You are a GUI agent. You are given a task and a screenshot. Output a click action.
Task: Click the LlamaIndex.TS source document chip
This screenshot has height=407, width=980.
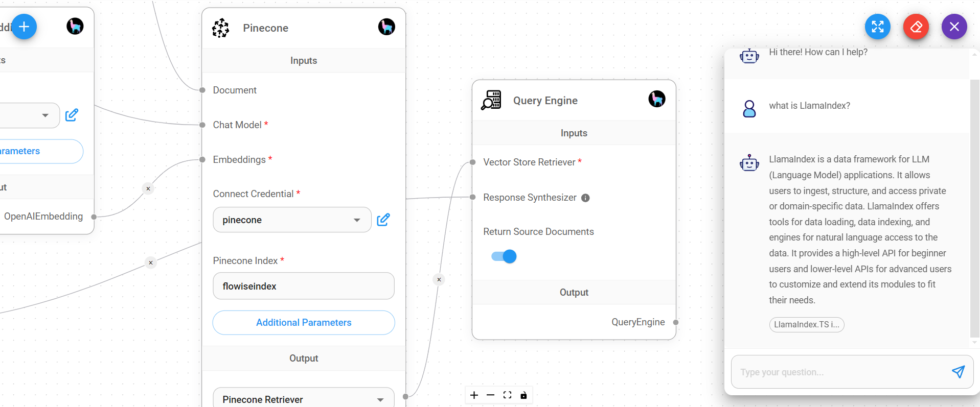pos(806,325)
